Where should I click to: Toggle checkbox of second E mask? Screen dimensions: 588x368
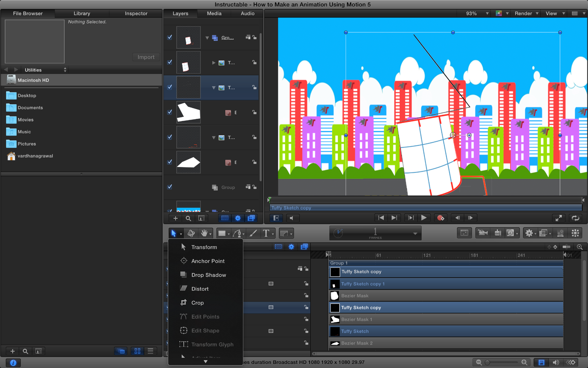[170, 162]
